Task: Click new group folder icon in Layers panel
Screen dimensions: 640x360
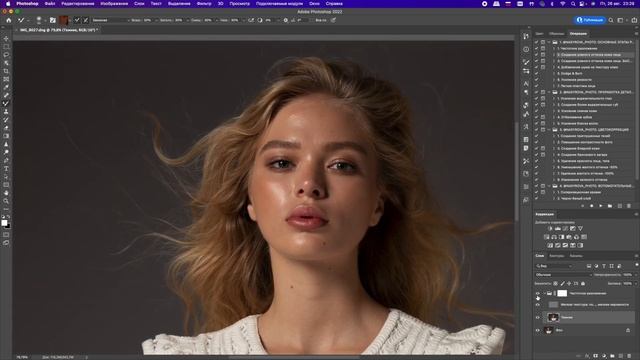Action: (612, 356)
